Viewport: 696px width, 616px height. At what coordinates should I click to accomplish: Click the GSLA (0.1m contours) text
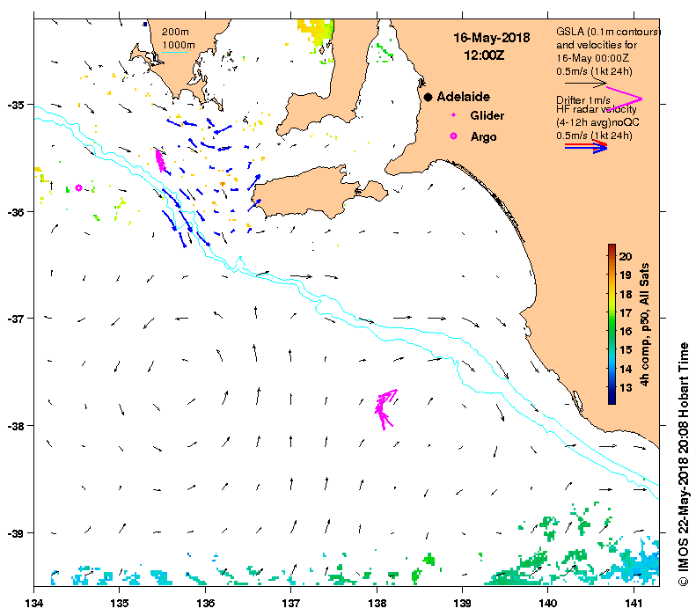click(608, 32)
